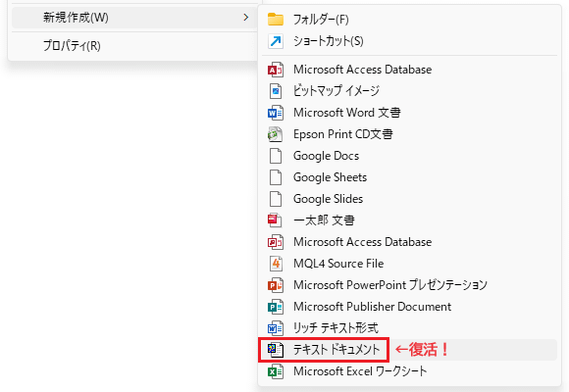Create a new テキスト ドキュメント via its label

[336, 350]
